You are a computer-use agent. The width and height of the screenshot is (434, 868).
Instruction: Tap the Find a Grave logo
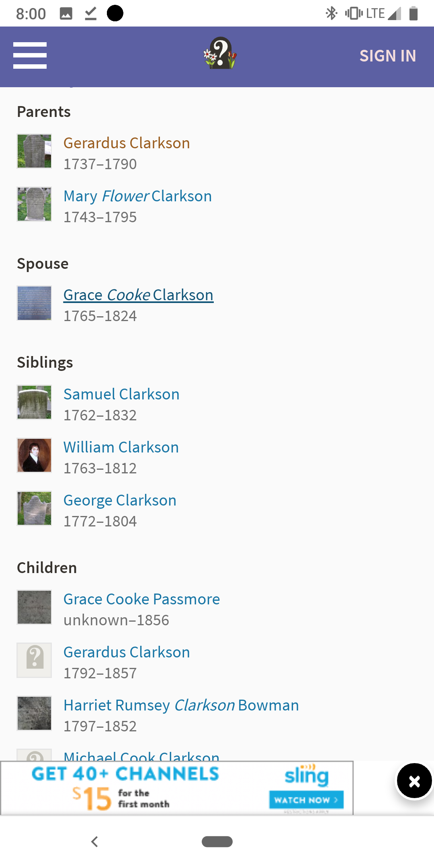[219, 53]
